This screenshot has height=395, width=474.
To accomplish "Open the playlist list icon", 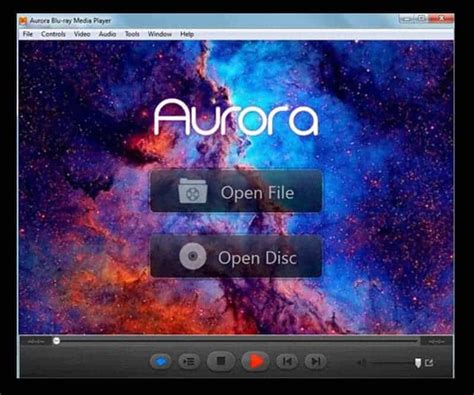I will (189, 361).
